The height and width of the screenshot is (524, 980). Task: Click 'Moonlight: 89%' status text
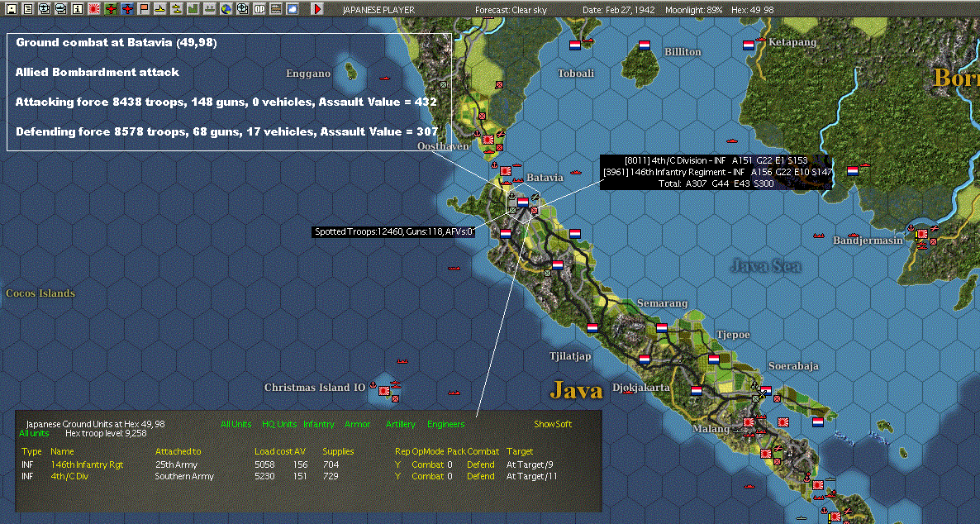point(694,10)
